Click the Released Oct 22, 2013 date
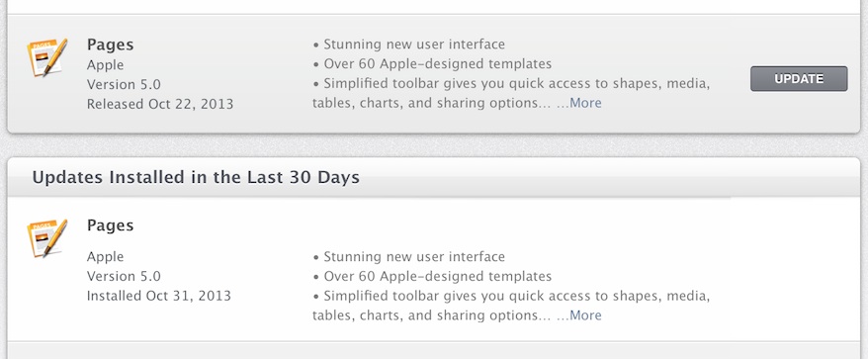Image resolution: width=868 pixels, height=359 pixels. tap(160, 104)
